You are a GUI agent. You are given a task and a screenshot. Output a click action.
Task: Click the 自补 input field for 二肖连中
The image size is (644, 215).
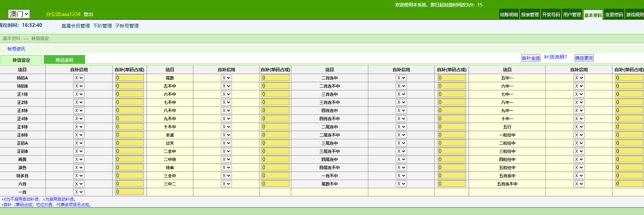point(451,78)
